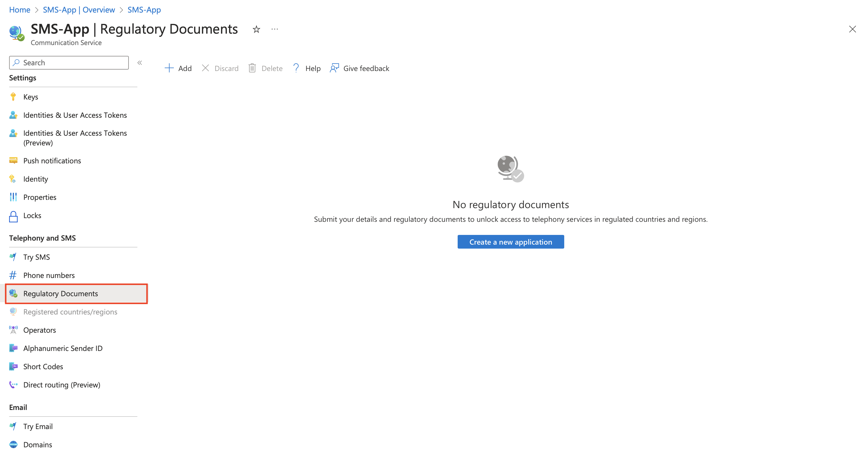Click the Alphanumeric Sender ID icon

(13, 348)
